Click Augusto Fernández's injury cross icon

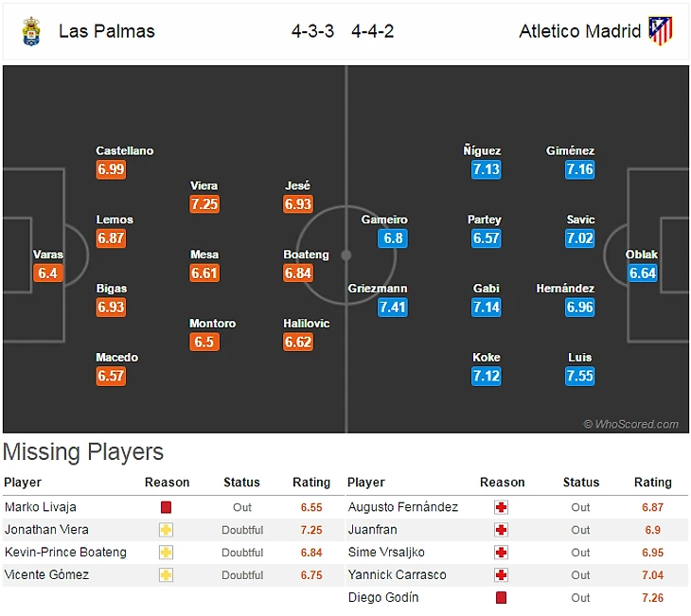coord(502,507)
